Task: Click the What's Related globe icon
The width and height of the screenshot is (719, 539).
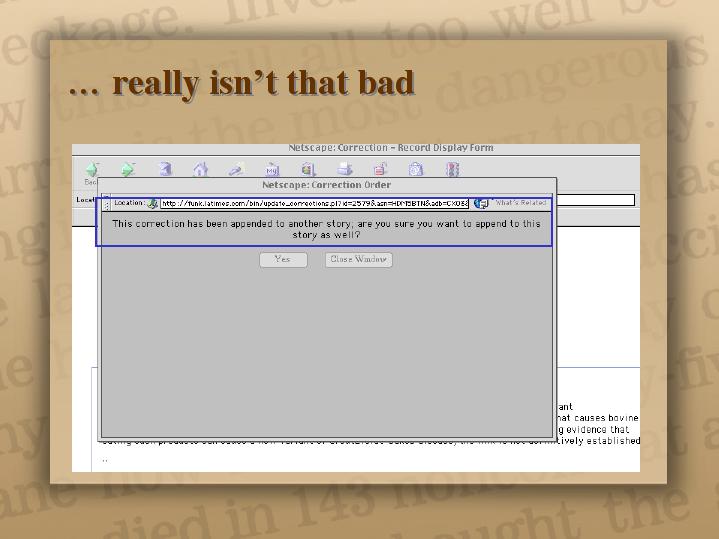Action: pyautogui.click(x=481, y=203)
